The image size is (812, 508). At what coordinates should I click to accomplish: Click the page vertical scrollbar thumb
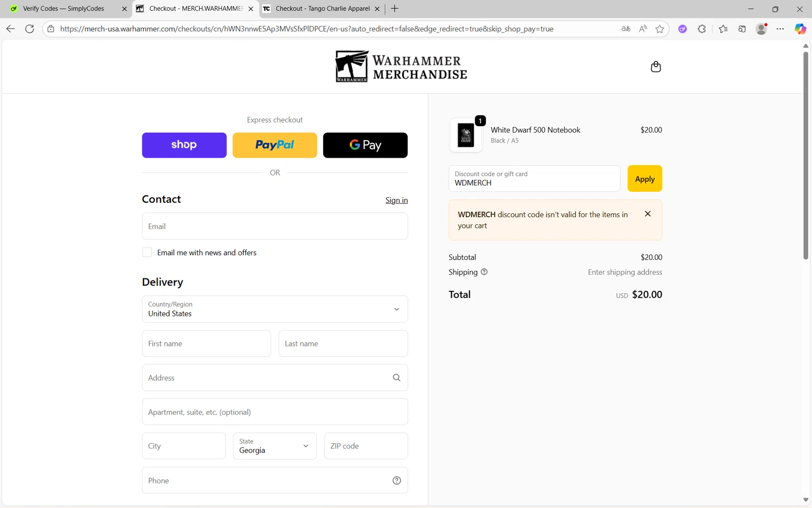click(x=806, y=155)
